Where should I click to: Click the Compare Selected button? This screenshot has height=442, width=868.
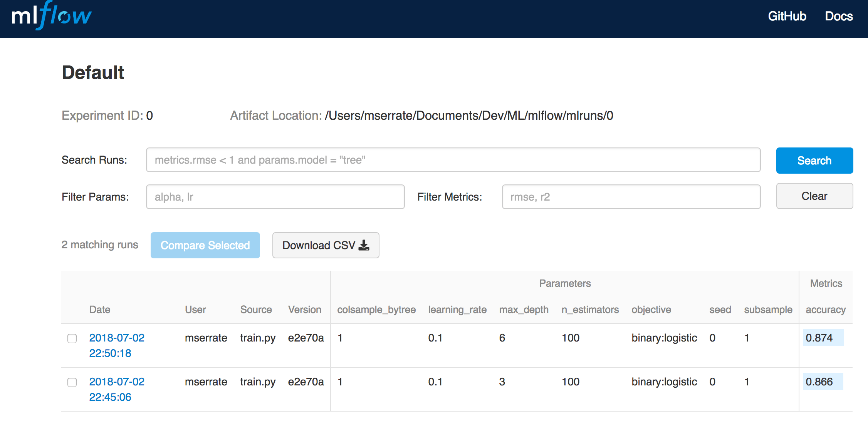(205, 245)
